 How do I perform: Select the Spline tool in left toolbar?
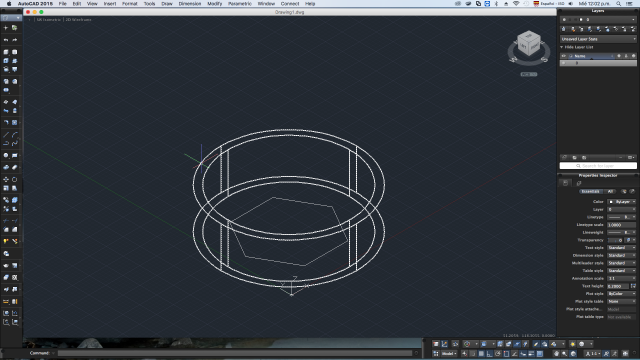[15, 143]
